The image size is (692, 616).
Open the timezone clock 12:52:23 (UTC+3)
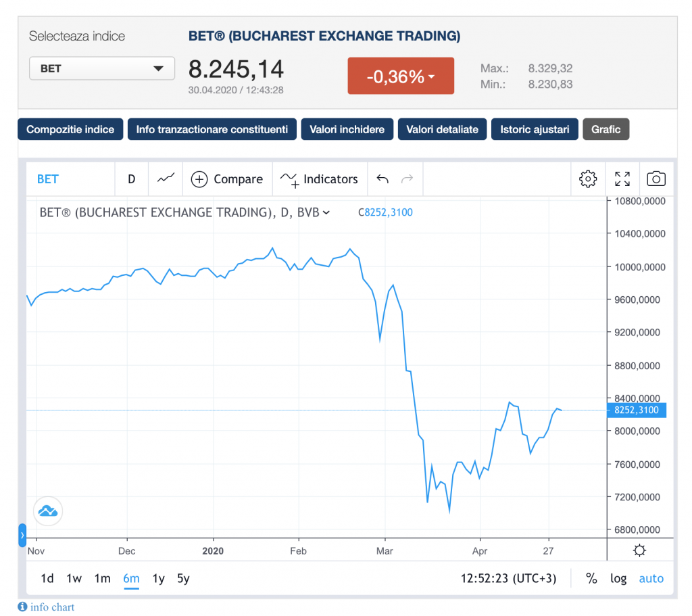coord(508,578)
